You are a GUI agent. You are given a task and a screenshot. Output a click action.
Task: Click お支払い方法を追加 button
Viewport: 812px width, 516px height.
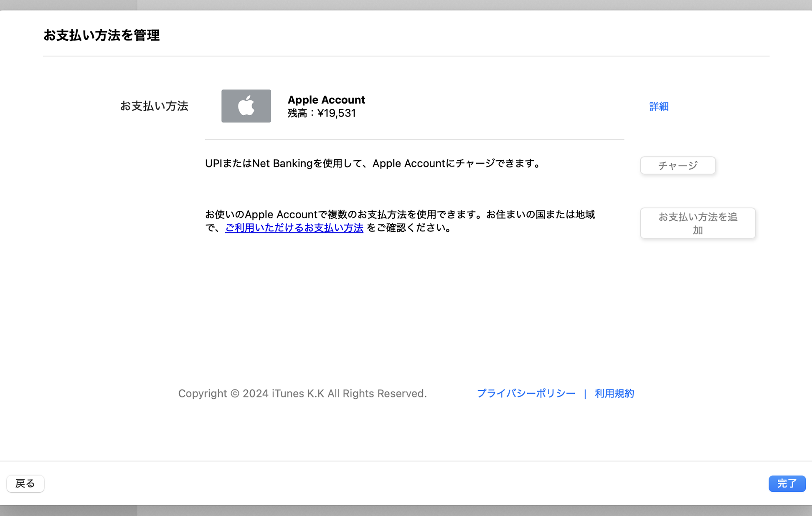pos(698,223)
